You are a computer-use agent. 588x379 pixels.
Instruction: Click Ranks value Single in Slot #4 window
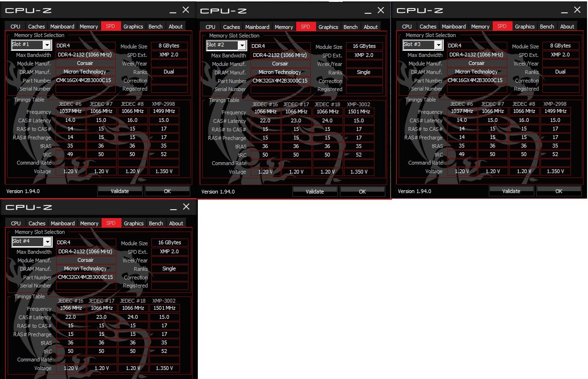coord(169,268)
